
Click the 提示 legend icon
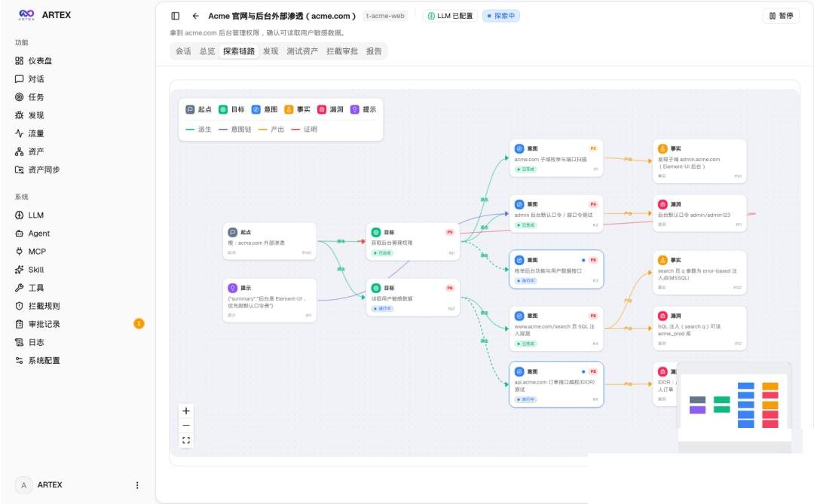tap(354, 109)
